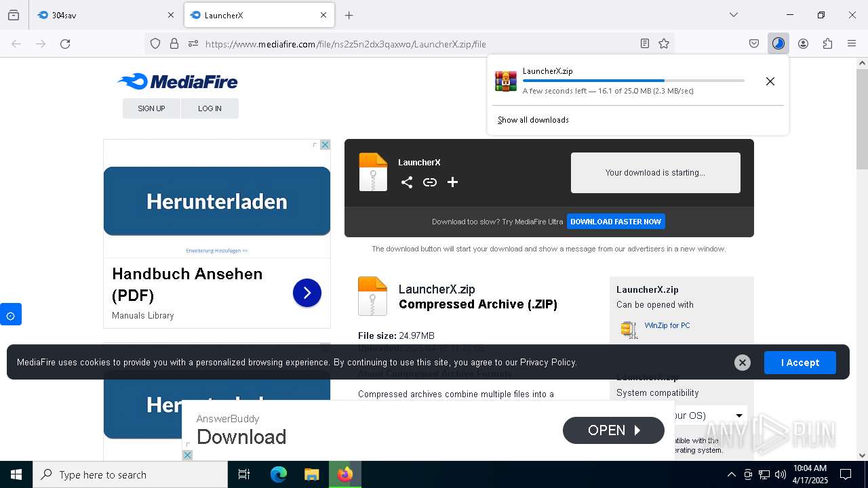The height and width of the screenshot is (488, 868).
Task: Close the LauncherX tab
Action: pos(323,15)
